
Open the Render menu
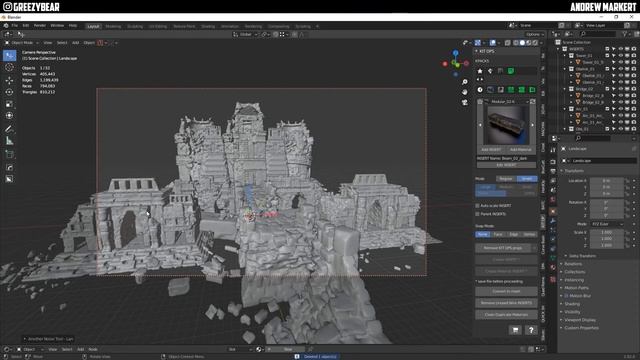coord(40,25)
